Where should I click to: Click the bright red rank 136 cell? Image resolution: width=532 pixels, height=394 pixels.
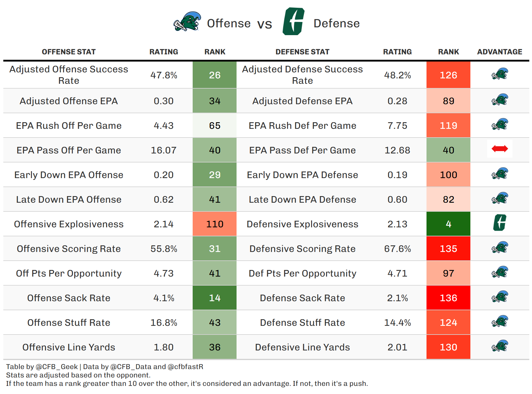[448, 298]
